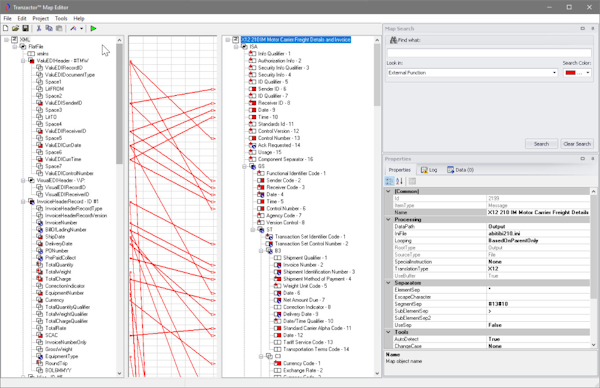Save the map with the floppy disk icon
Screen dimensions: 600x388
(x=25, y=28)
